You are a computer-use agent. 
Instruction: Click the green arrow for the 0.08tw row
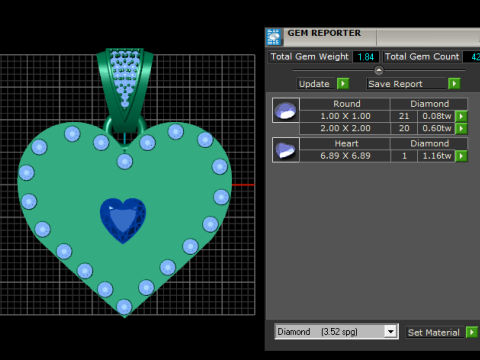coord(461,116)
